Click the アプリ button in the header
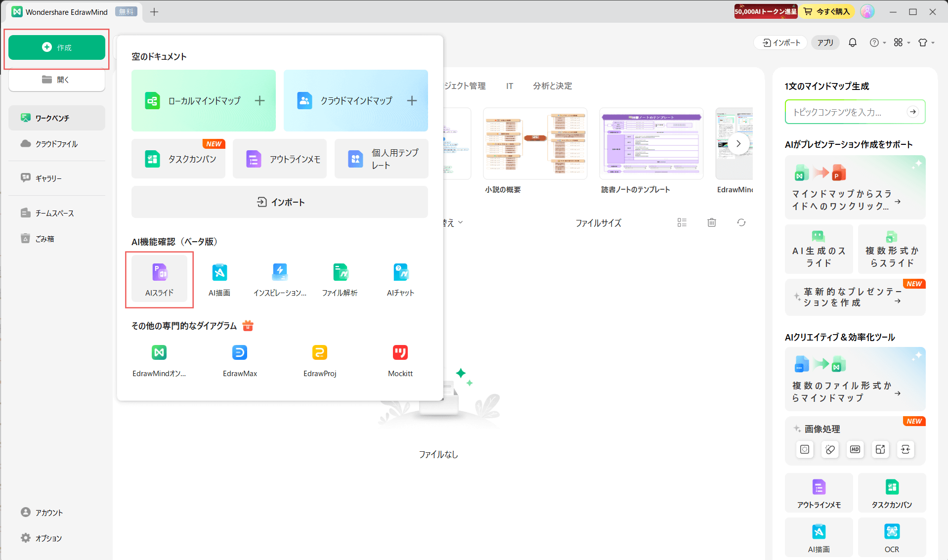The width and height of the screenshot is (948, 560). [825, 43]
